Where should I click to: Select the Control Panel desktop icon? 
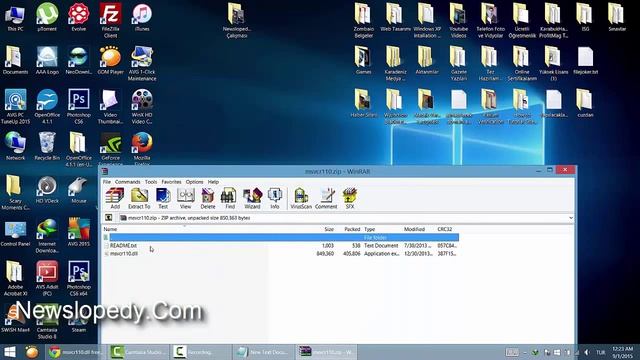point(15,234)
